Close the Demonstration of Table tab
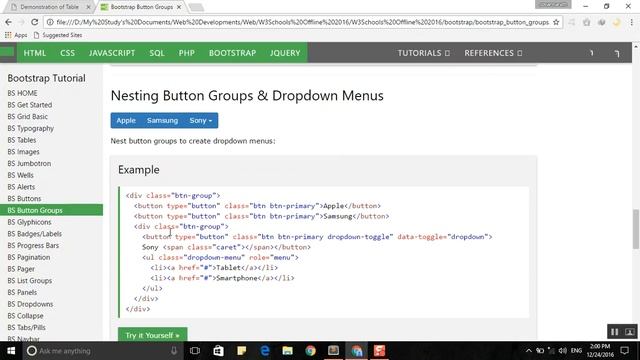The height and width of the screenshot is (360, 640). 89,7
